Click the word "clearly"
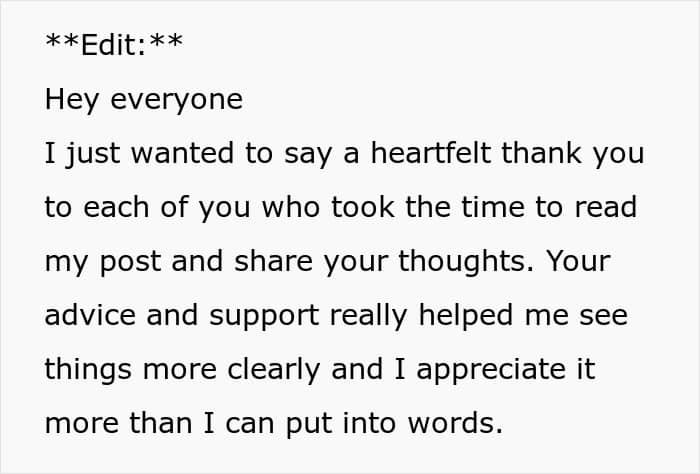The height and width of the screenshot is (474, 700). pyautogui.click(x=274, y=370)
